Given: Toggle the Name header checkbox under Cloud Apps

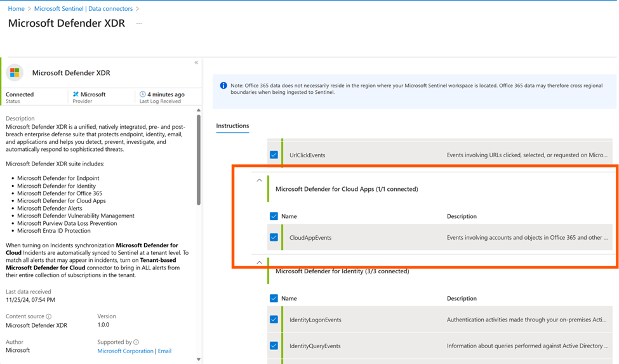Looking at the screenshot, I should (274, 216).
